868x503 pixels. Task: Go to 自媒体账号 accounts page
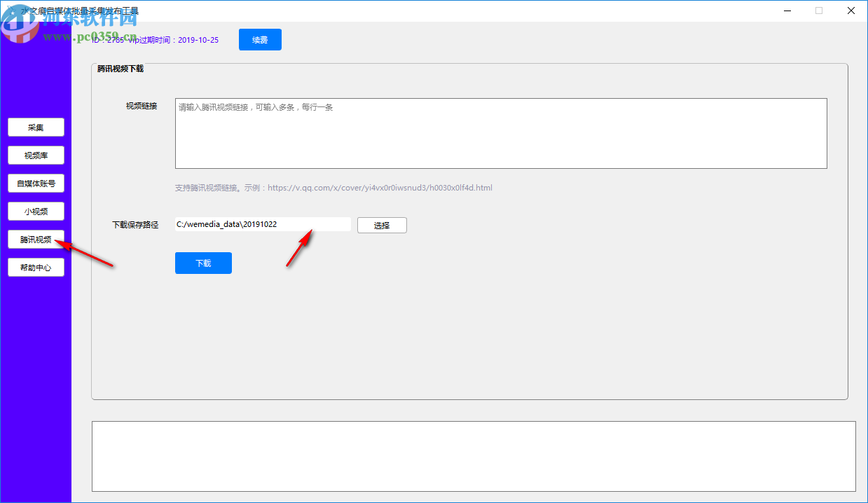coord(36,184)
